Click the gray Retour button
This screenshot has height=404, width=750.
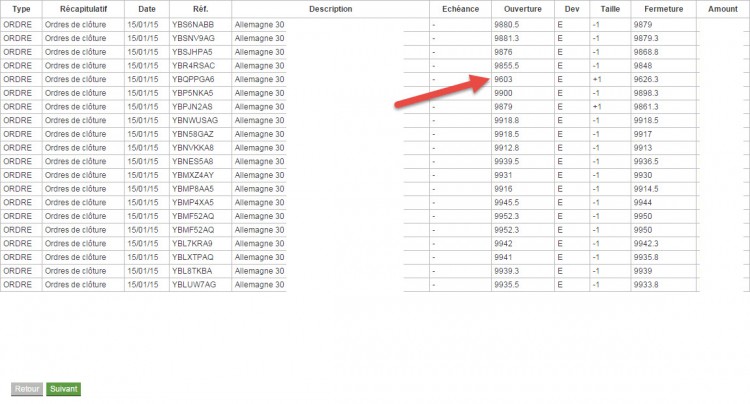pyautogui.click(x=27, y=389)
